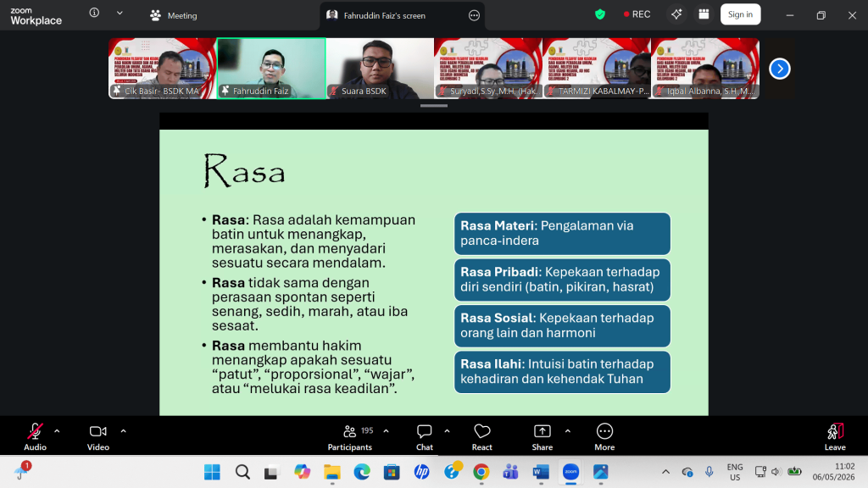
Task: Expand audio options arrow beside Audio
Action: (x=57, y=431)
